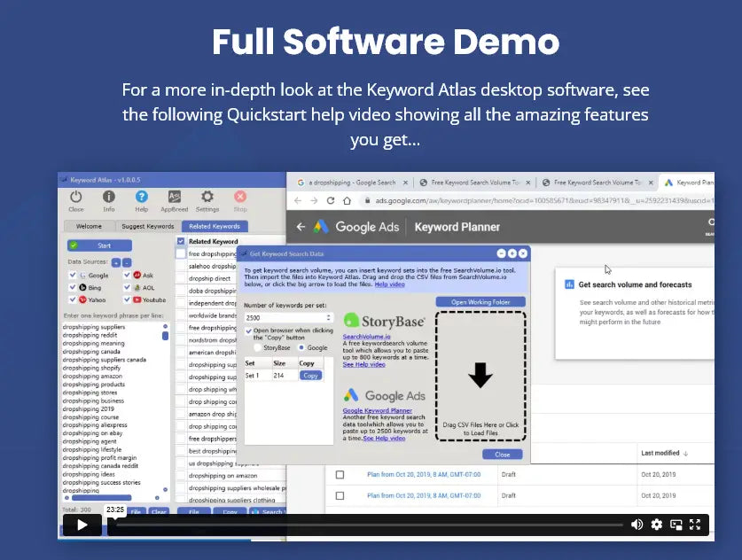Close the a dropshipping Google Search tab

405,183
